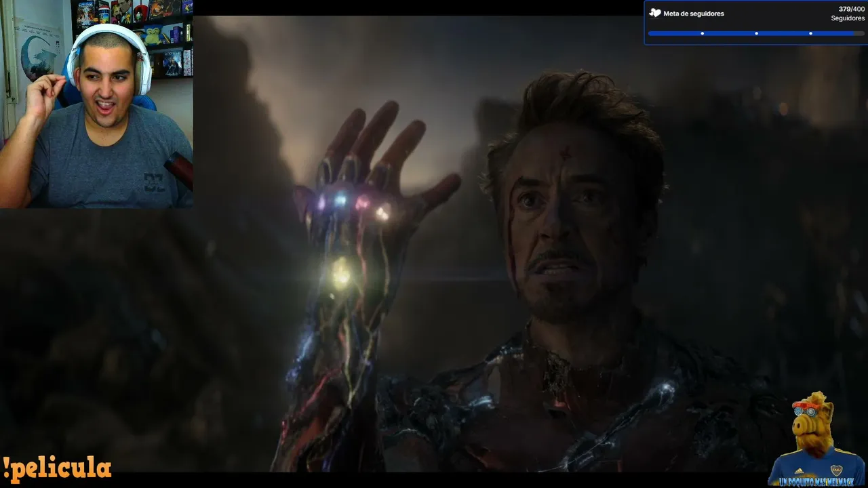
Task: Click the "!pelicula" chat command text
Action: [x=57, y=468]
